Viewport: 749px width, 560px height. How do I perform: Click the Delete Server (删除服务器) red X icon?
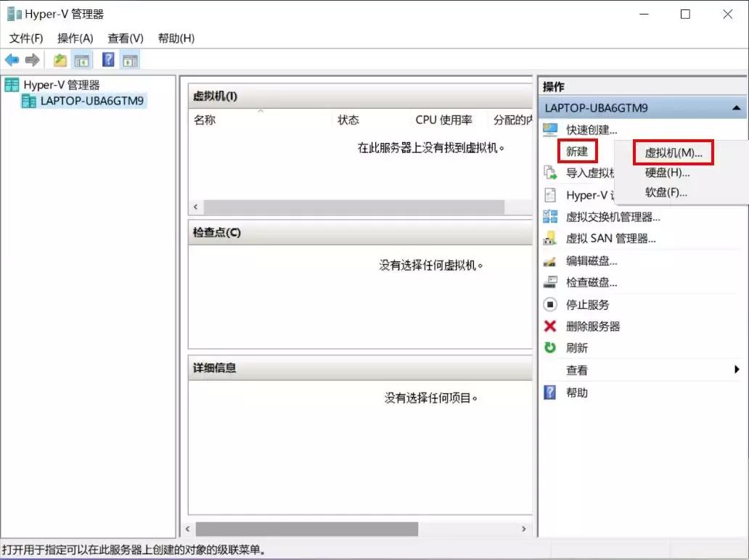(x=550, y=326)
